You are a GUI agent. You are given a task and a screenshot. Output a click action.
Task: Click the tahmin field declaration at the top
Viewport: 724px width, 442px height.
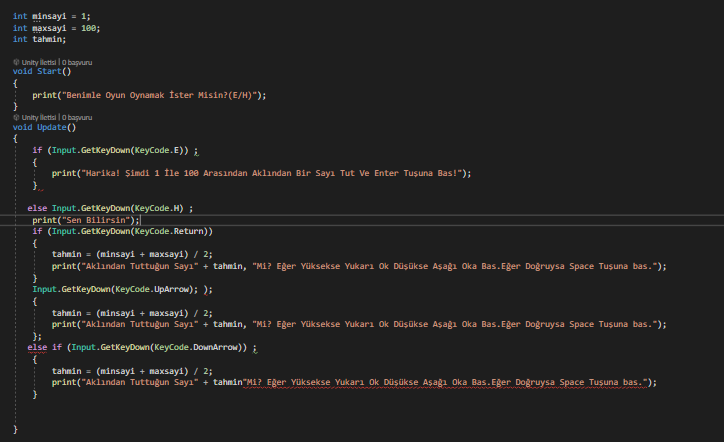point(47,39)
